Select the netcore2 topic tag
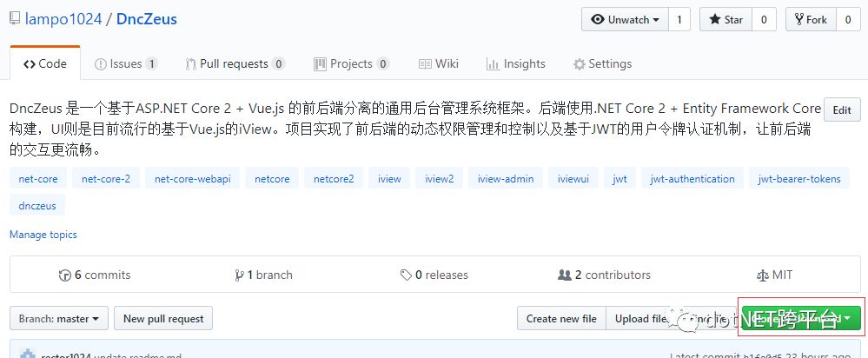 [x=334, y=179]
